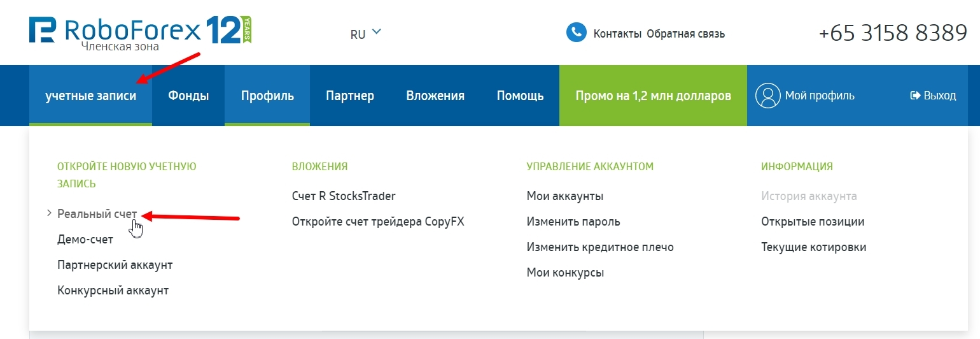The image size is (980, 339).
Task: Open the Партнер menu
Action: click(350, 96)
